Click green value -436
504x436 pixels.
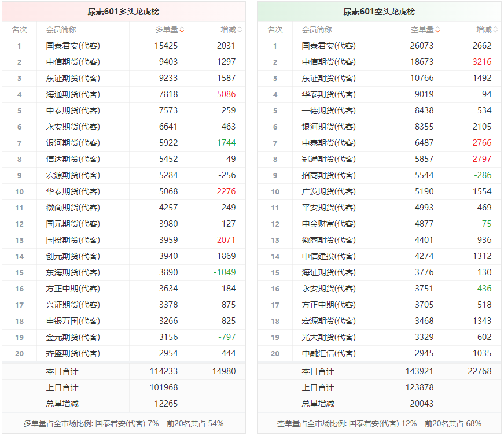(x=483, y=289)
